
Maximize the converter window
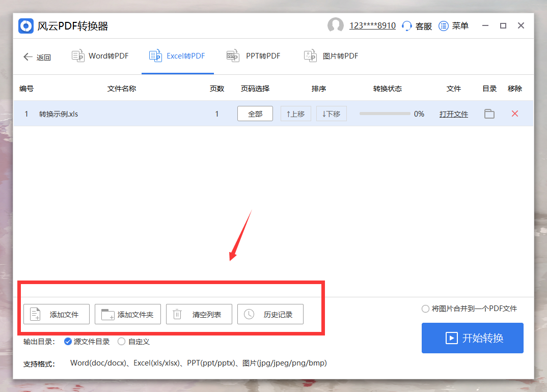503,26
